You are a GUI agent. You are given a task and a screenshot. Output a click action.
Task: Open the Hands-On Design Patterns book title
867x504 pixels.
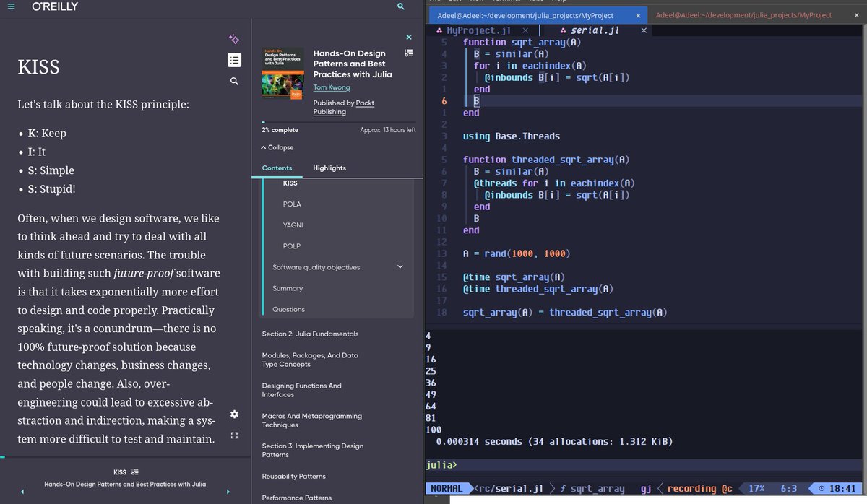(x=353, y=64)
